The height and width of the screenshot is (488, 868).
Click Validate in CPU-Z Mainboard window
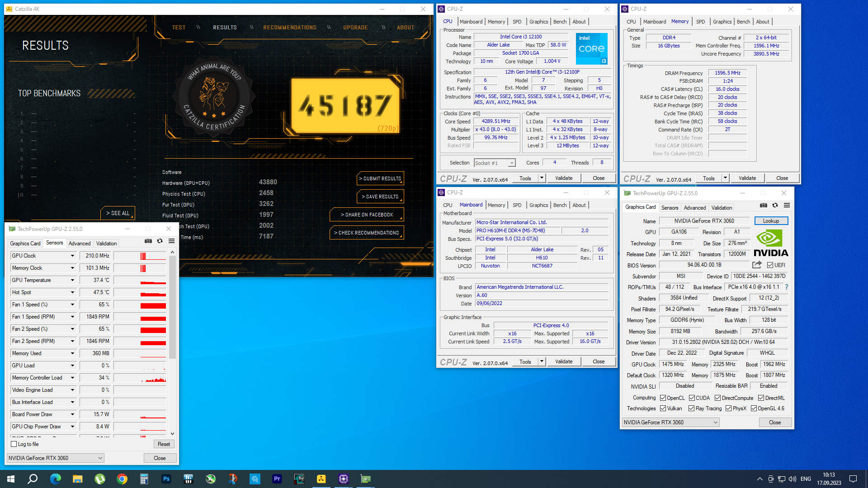[x=563, y=361]
